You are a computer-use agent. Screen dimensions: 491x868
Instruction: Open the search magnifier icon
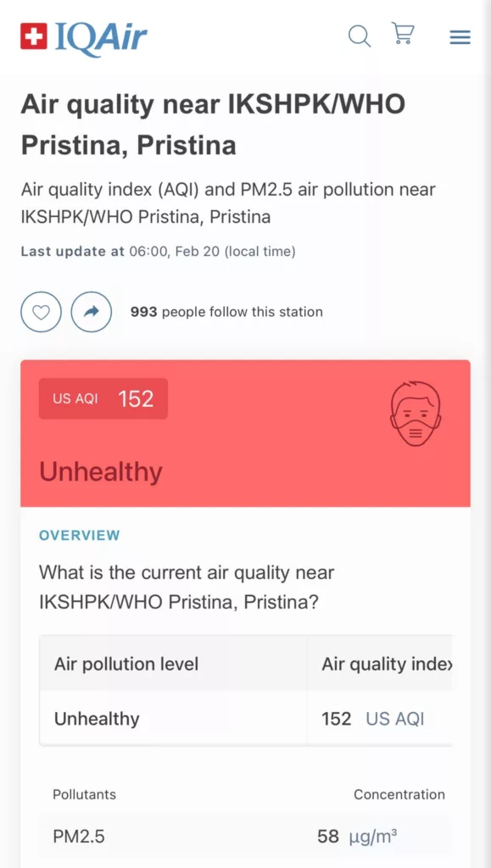360,36
